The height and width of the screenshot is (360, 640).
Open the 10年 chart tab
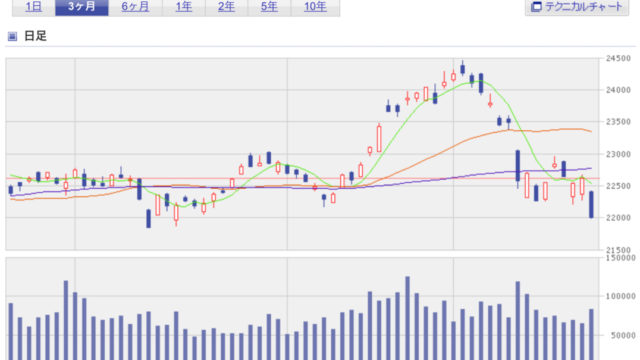(x=315, y=7)
